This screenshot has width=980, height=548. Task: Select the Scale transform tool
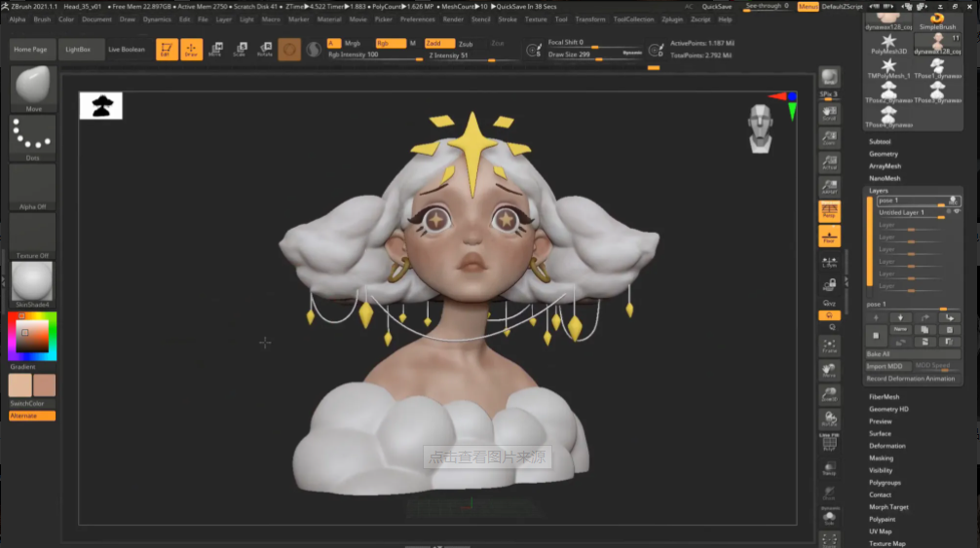[240, 50]
